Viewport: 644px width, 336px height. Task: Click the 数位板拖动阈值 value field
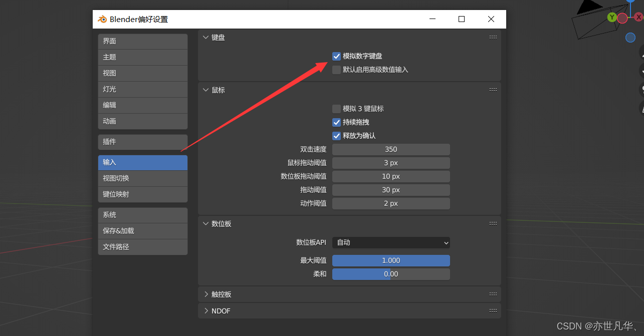(391, 176)
